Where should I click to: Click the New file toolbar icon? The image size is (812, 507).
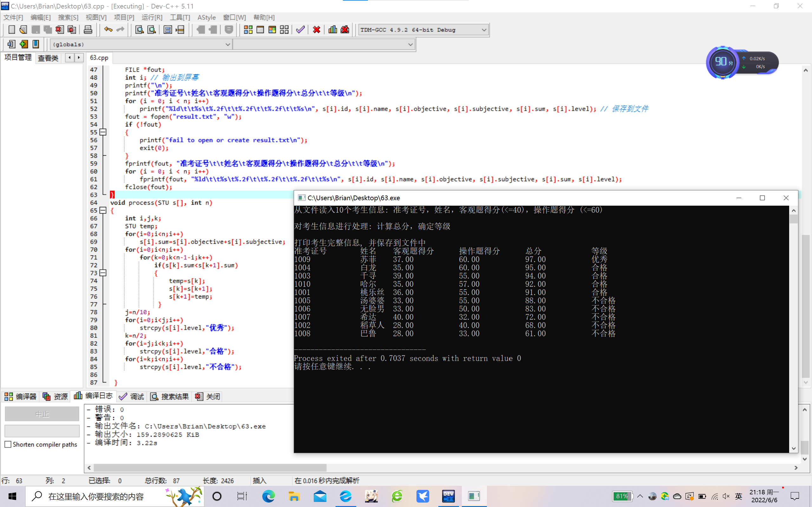click(11, 30)
